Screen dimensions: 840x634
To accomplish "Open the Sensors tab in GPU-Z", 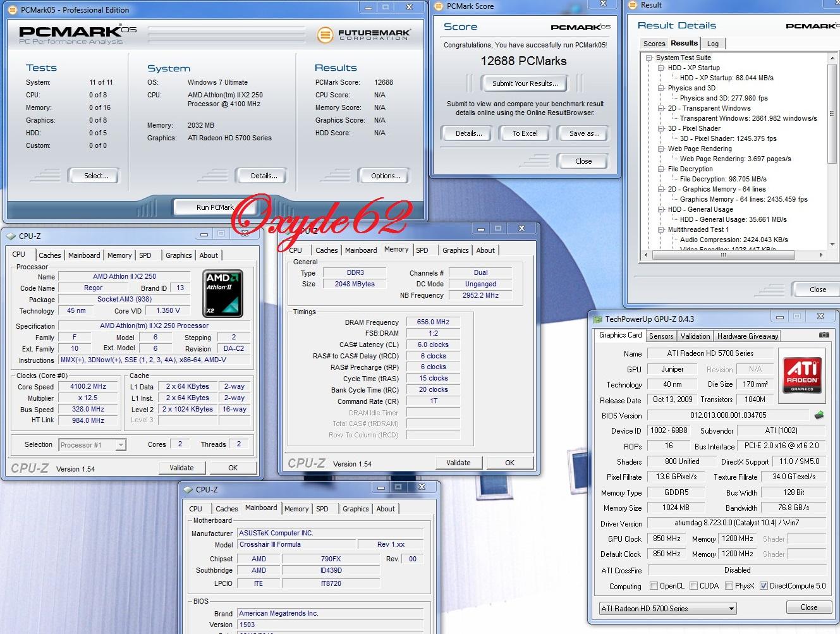I will [661, 336].
